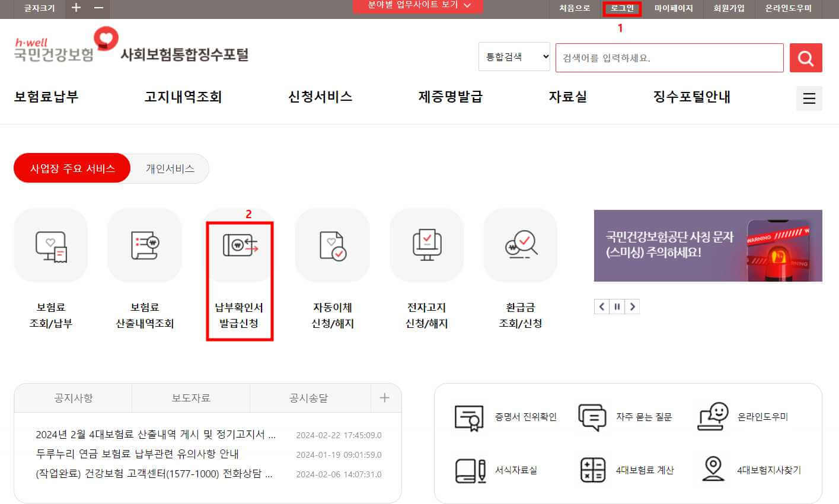This screenshot has width=839, height=504.
Task: Open the 보험료 조회/납부 service icon
Action: tap(51, 245)
